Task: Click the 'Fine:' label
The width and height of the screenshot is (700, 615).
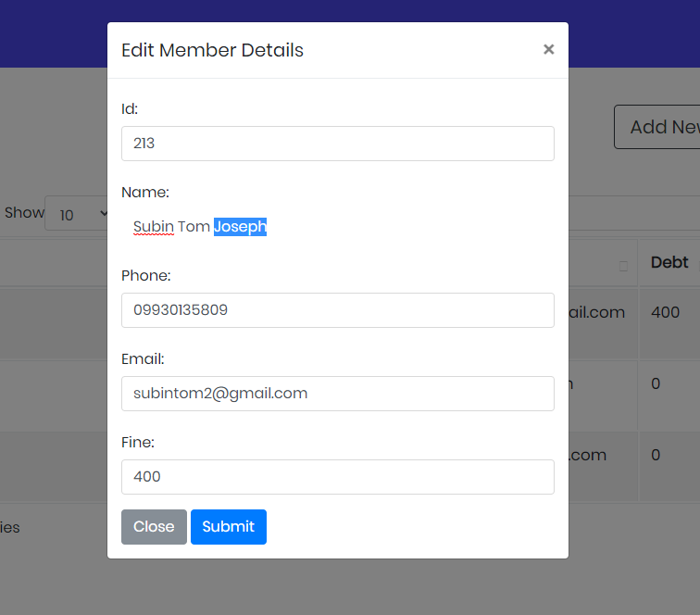Action: pos(137,443)
